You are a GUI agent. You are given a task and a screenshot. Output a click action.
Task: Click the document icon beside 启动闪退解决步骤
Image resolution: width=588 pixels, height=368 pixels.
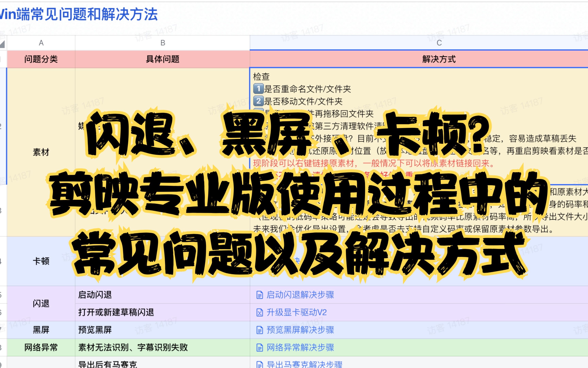260,295
